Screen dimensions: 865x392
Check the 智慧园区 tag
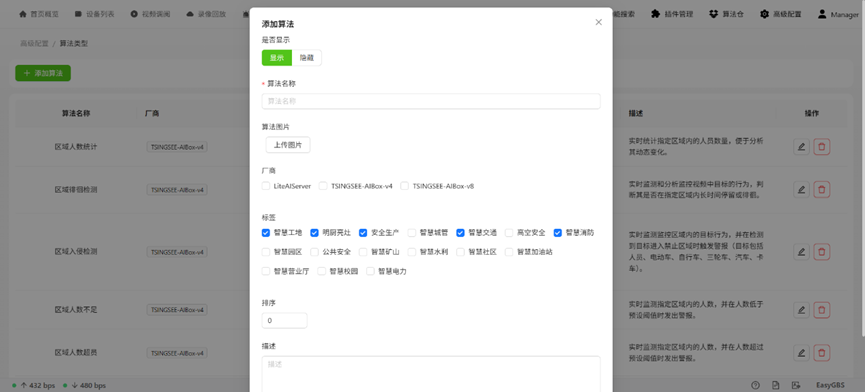(266, 252)
